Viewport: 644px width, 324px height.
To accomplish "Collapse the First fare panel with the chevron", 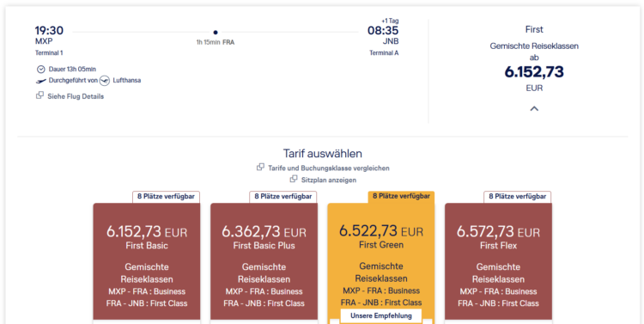I will click(534, 108).
